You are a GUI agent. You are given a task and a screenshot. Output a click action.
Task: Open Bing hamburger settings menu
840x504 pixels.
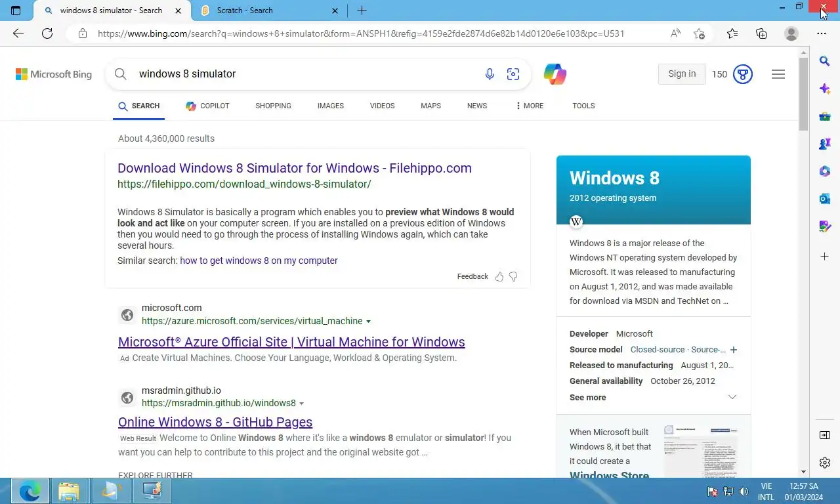click(778, 74)
